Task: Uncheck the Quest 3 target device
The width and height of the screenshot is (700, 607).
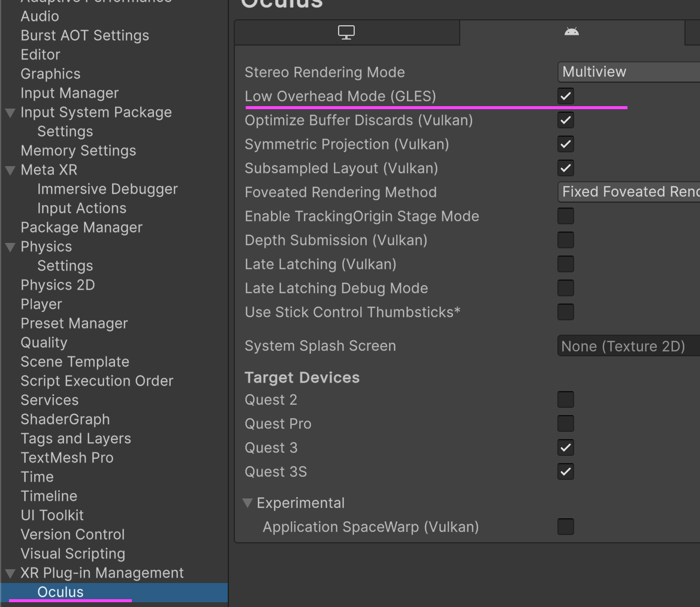Action: click(x=566, y=447)
